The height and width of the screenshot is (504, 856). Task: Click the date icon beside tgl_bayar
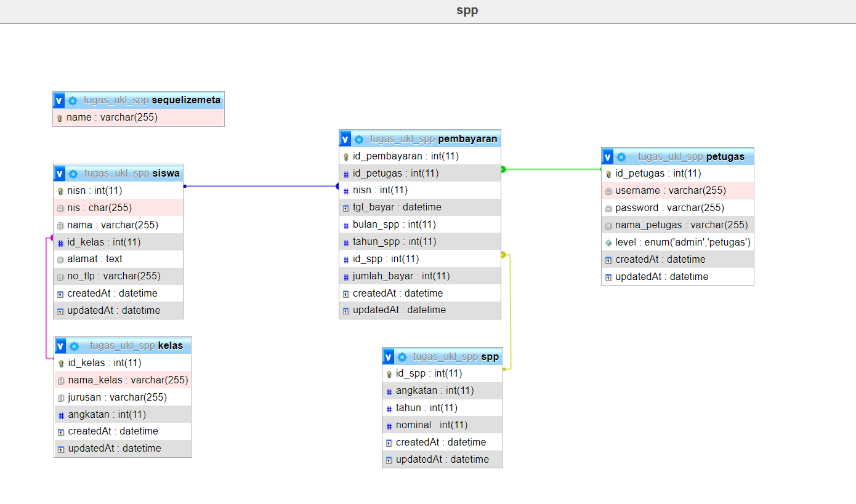click(346, 208)
